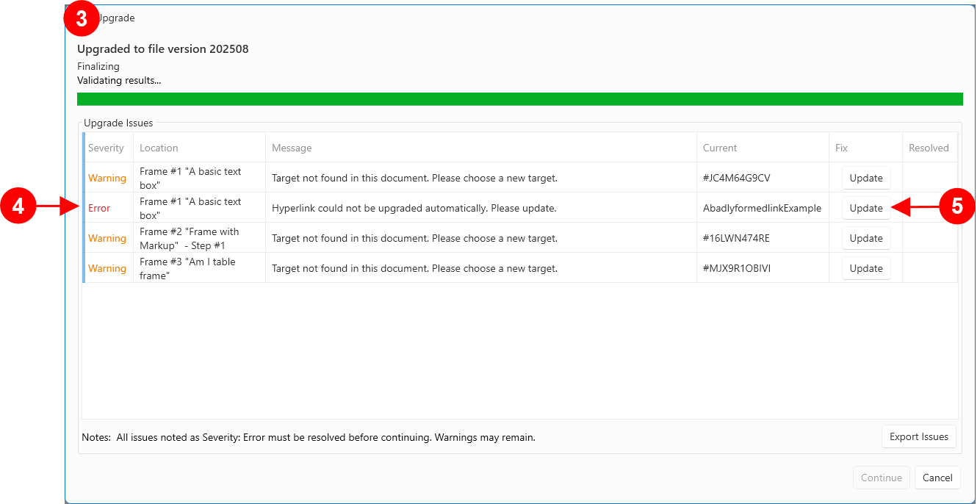Click the Current column header

pyautogui.click(x=720, y=148)
